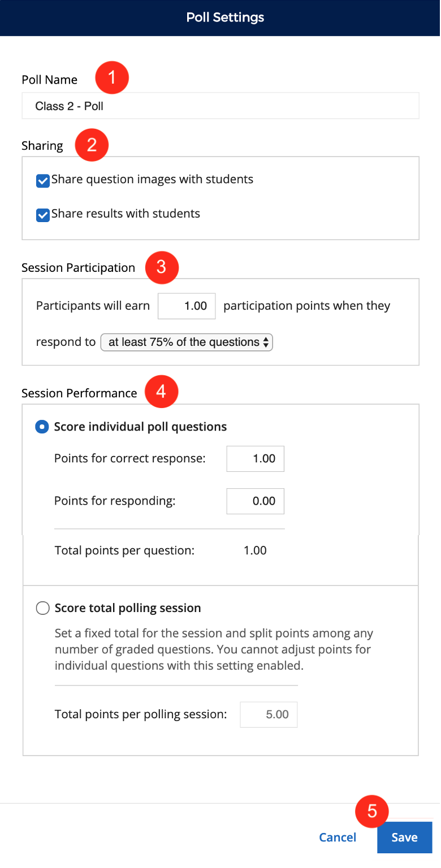Click the number 1 badge beside Poll Name
The height and width of the screenshot is (868, 441).
tap(112, 77)
